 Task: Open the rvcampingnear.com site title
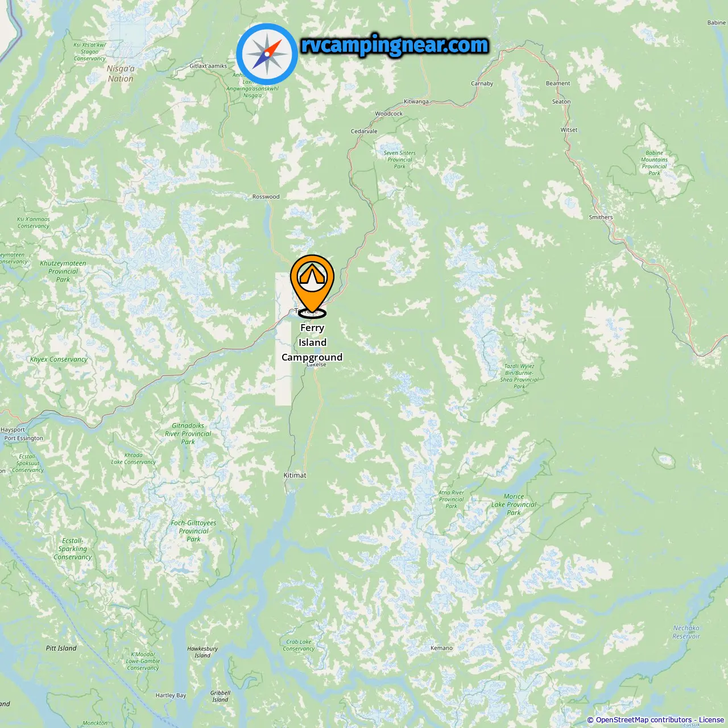click(395, 45)
